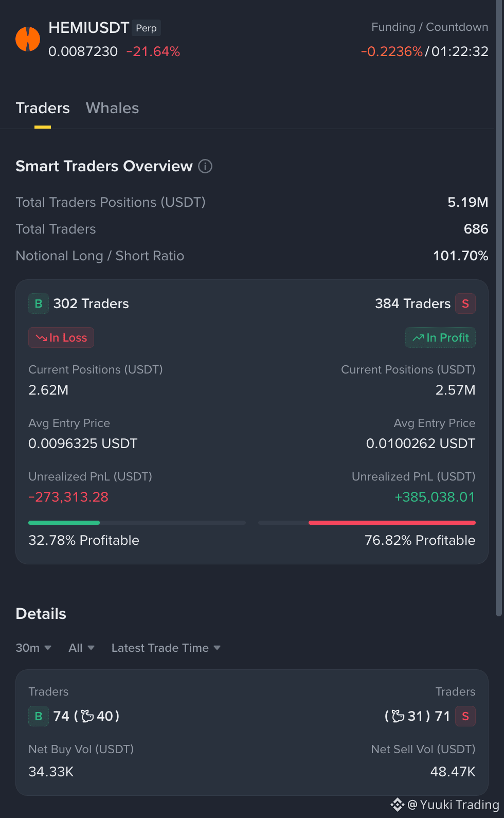Image resolution: width=504 pixels, height=818 pixels.
Task: Click the Funding / Countdown label
Action: [430, 27]
